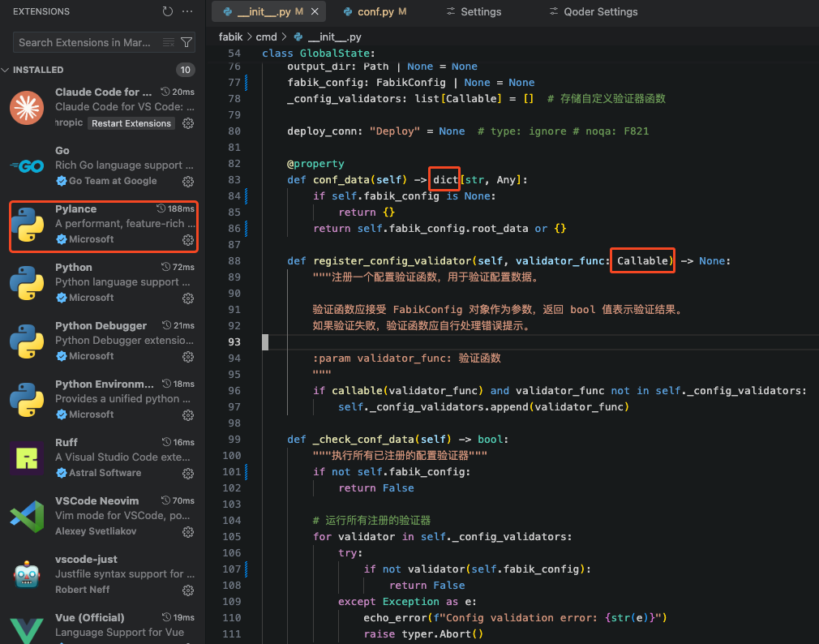Close the __init__.py tab
Image resolution: width=819 pixels, height=644 pixels.
315,11
